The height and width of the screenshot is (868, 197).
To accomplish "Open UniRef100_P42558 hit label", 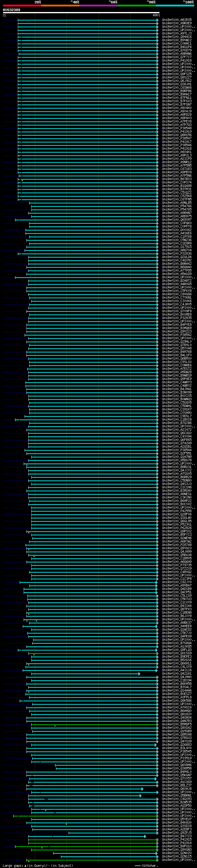I will [177, 511].
